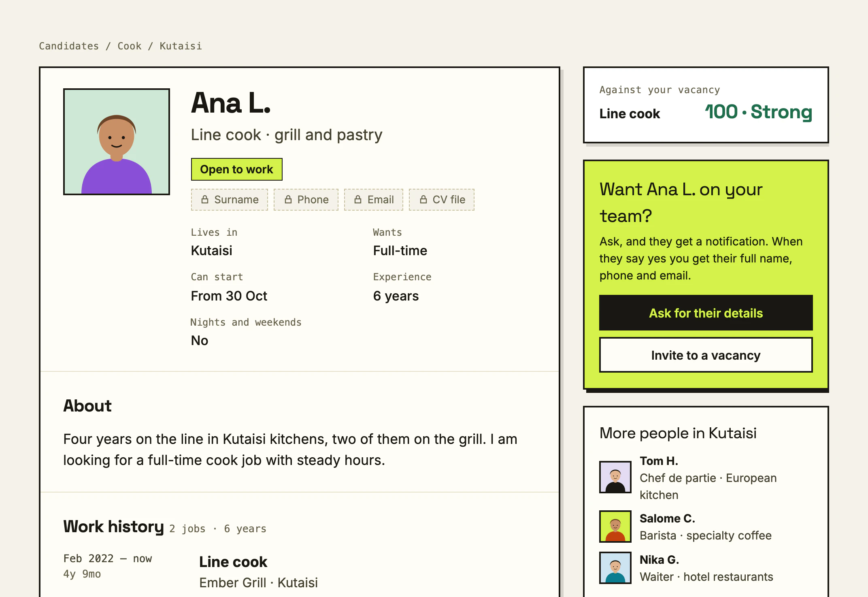Click the Open to work badge
This screenshot has width=868, height=597.
point(237,169)
